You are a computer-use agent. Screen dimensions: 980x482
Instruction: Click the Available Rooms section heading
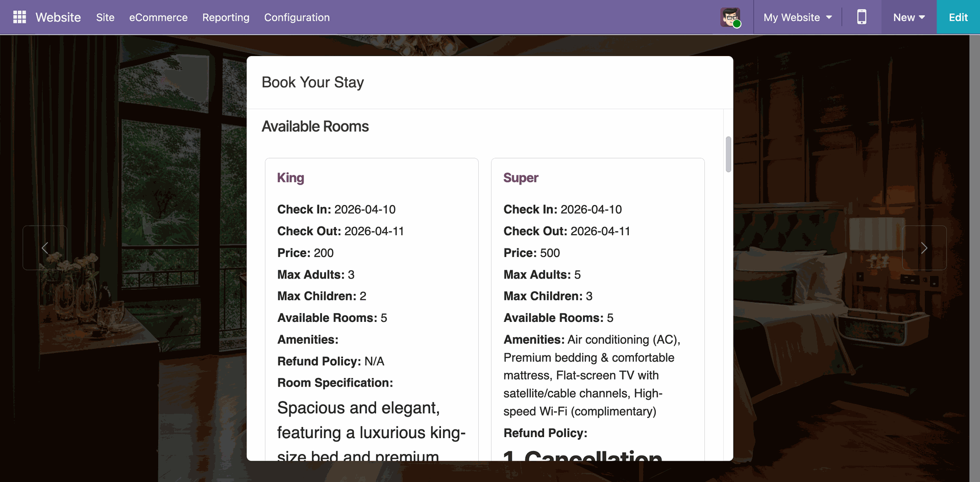click(x=315, y=126)
